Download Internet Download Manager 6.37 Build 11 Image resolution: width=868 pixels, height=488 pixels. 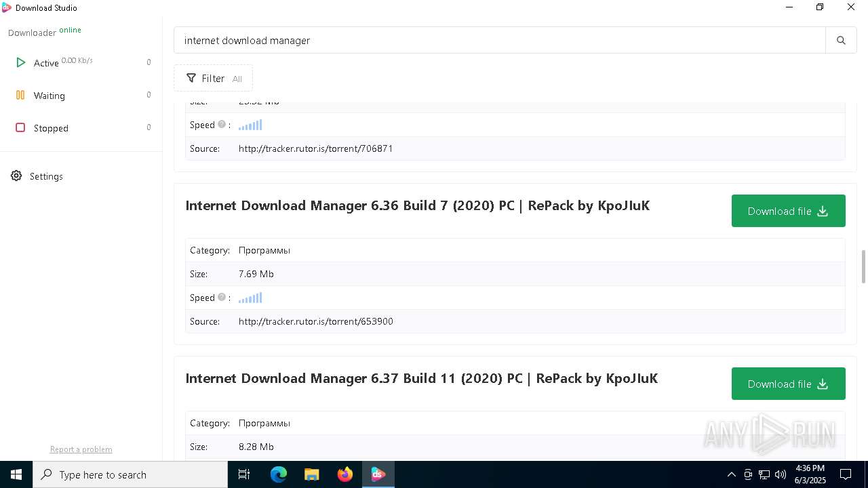[788, 384]
